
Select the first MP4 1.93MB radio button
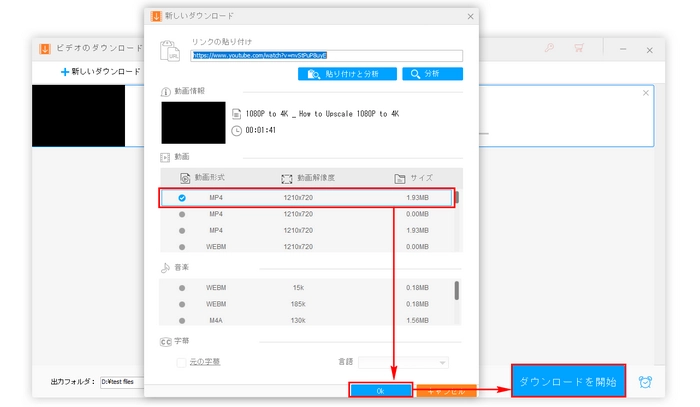pos(182,198)
